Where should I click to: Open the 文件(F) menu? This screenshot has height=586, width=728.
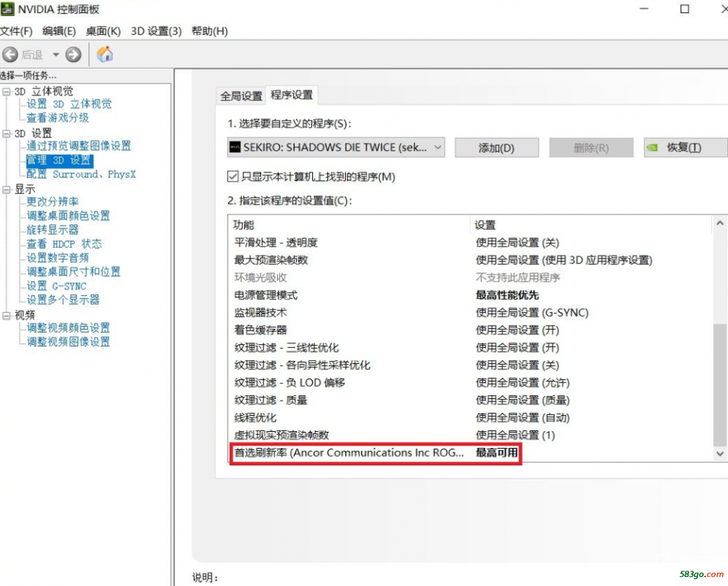[16, 31]
